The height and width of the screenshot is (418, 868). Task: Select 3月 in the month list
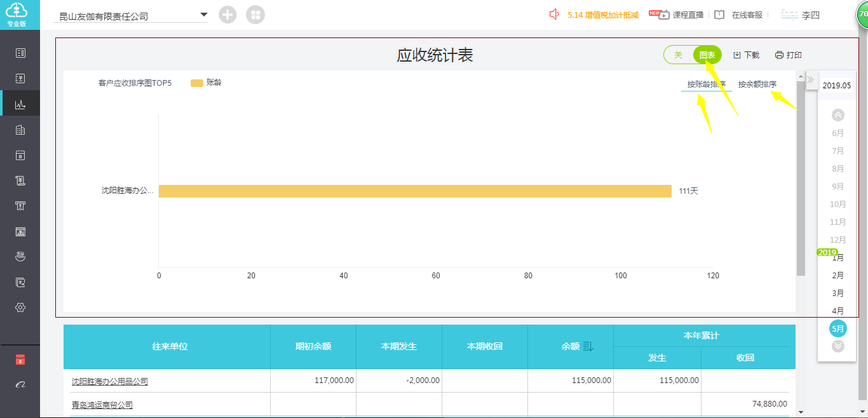pos(838,293)
